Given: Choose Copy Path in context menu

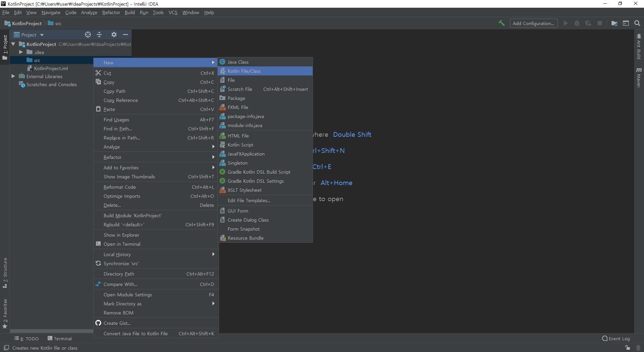Looking at the screenshot, I should 156,91.
